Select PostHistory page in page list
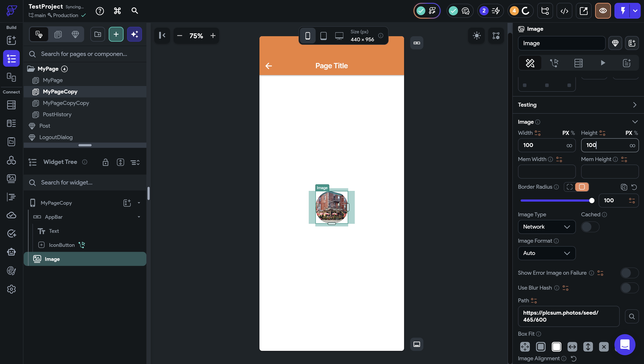The height and width of the screenshot is (364, 644). tap(57, 114)
